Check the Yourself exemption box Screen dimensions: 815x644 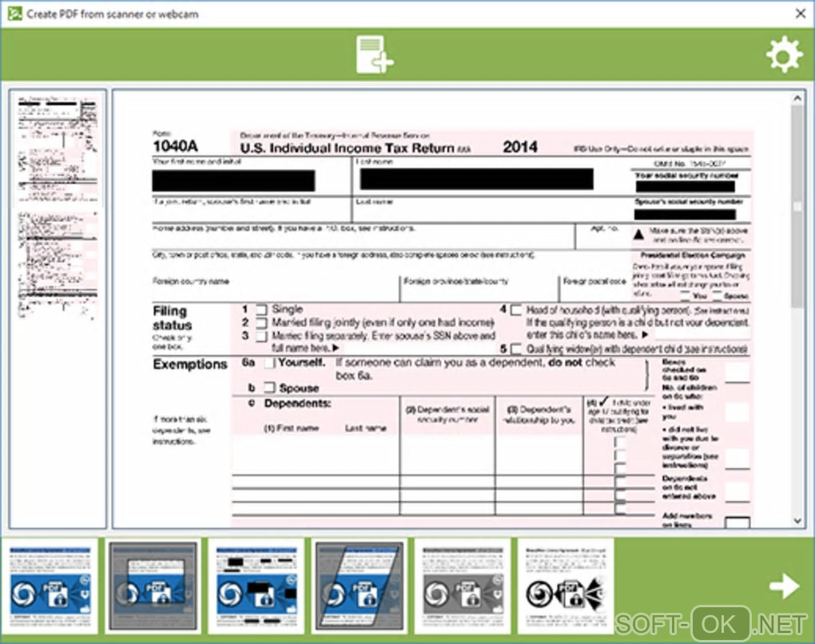coord(268,363)
